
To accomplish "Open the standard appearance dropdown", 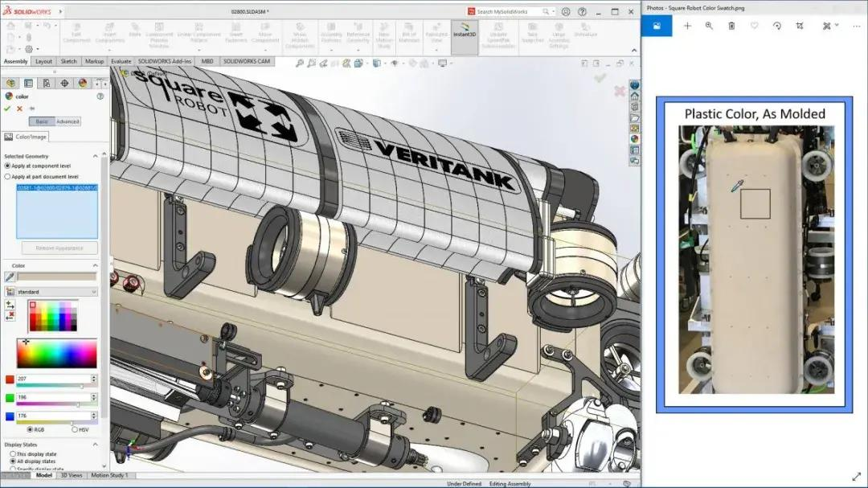I will (94, 291).
